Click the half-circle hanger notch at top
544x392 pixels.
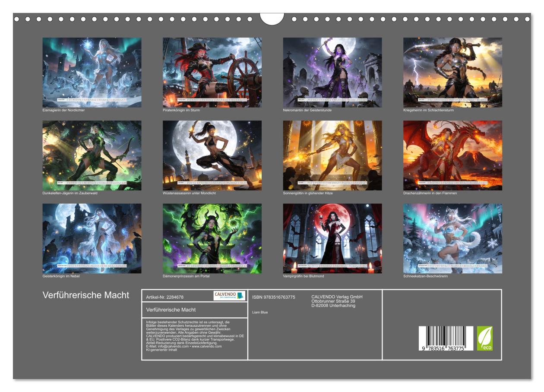272,19
